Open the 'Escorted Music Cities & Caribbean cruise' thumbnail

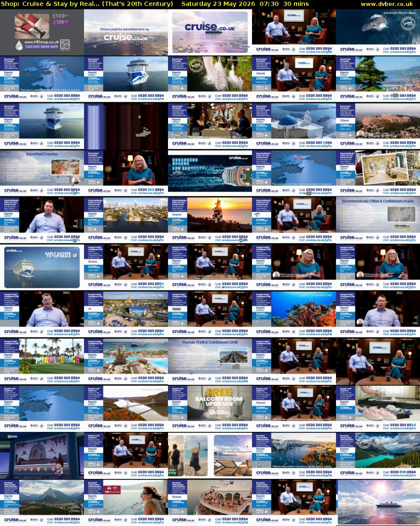click(x=378, y=221)
